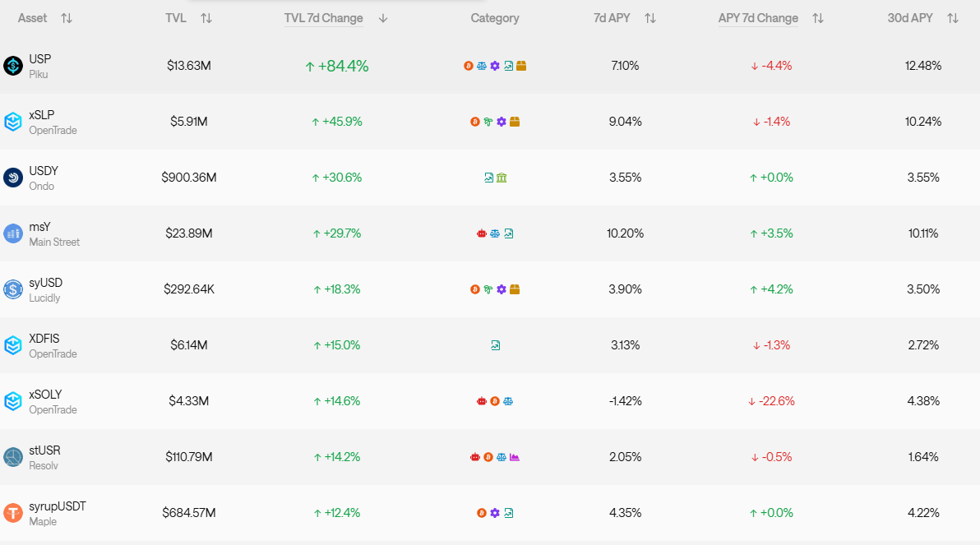The image size is (980, 545).
Task: Reverse the TVL 7d Change sort order
Action: pyautogui.click(x=383, y=19)
